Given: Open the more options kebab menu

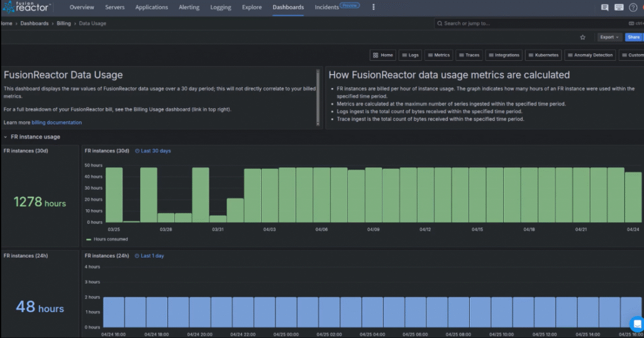Looking at the screenshot, I should [374, 7].
